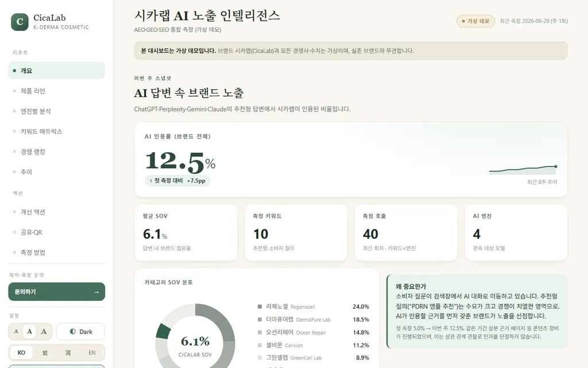The image size is (588, 368).
Task: Select the smallest A font size
Action: [x=16, y=332]
